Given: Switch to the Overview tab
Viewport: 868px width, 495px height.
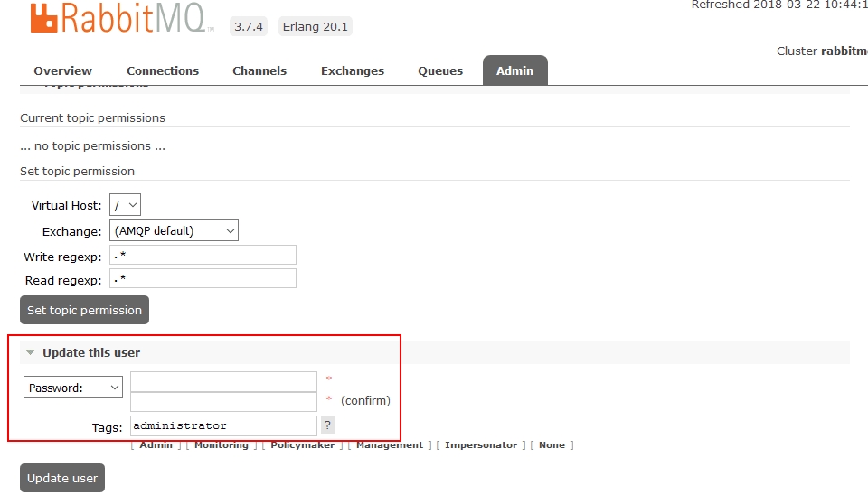Looking at the screenshot, I should (x=62, y=70).
